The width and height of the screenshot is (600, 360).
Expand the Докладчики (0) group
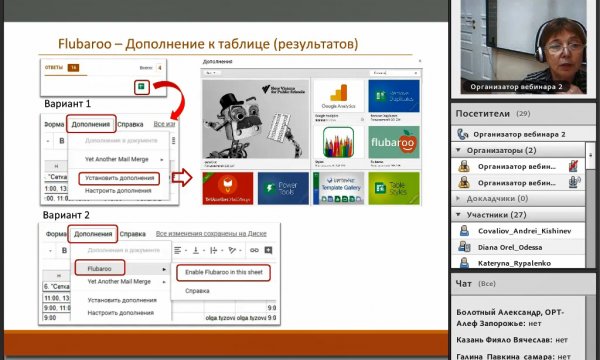[x=459, y=198]
